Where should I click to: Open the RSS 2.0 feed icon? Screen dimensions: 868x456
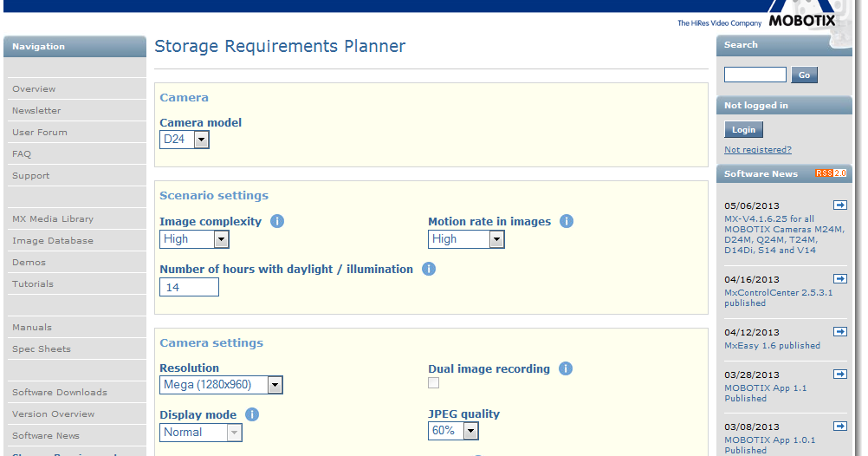[831, 173]
